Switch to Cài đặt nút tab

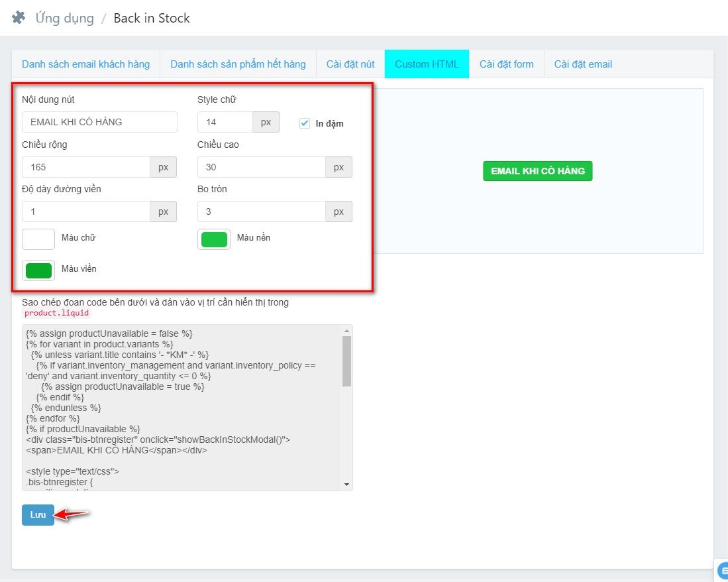click(350, 64)
